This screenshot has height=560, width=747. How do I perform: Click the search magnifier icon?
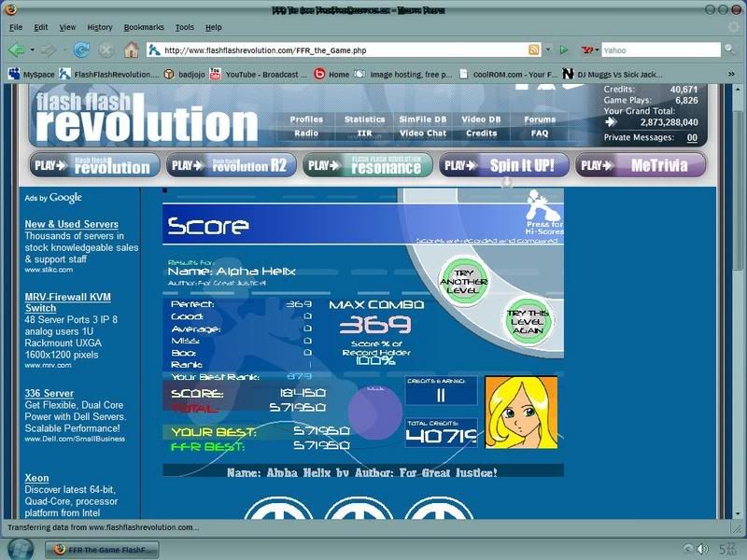coord(729,49)
